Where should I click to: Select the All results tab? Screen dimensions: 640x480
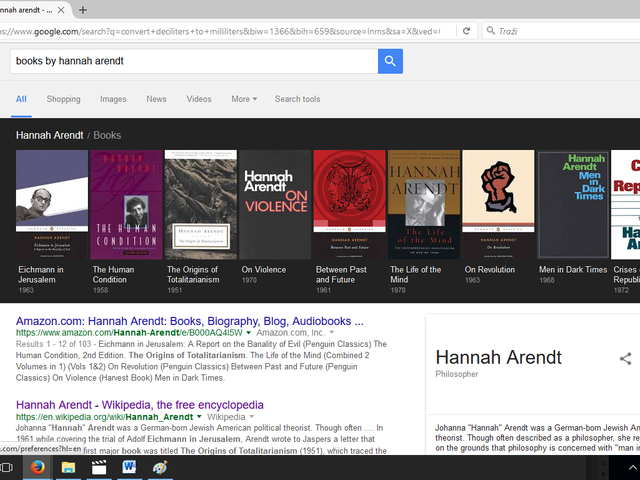(21, 99)
